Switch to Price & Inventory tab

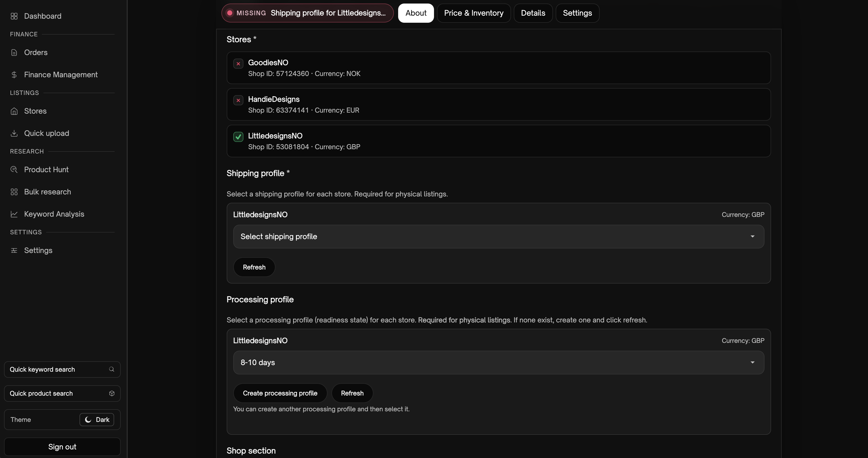tap(473, 13)
